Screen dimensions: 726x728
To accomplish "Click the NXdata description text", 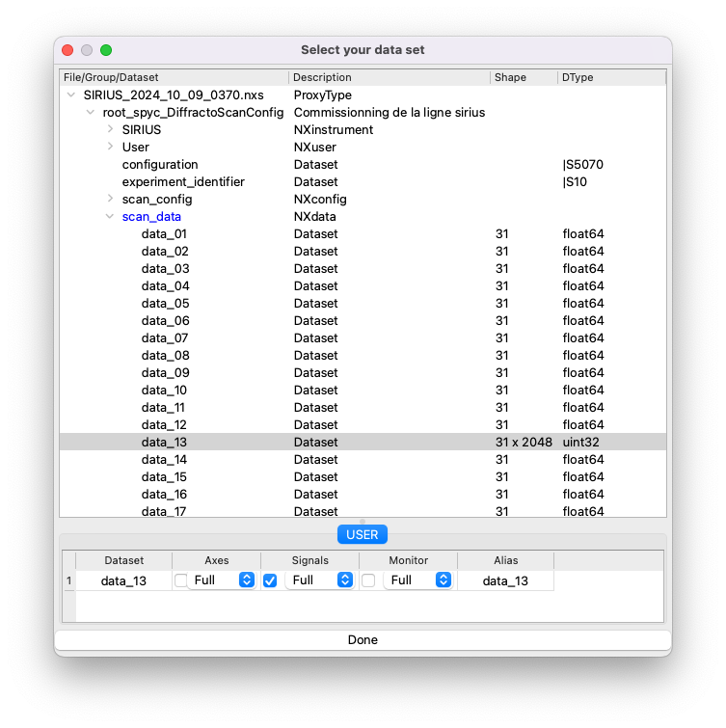I will pyautogui.click(x=314, y=217).
